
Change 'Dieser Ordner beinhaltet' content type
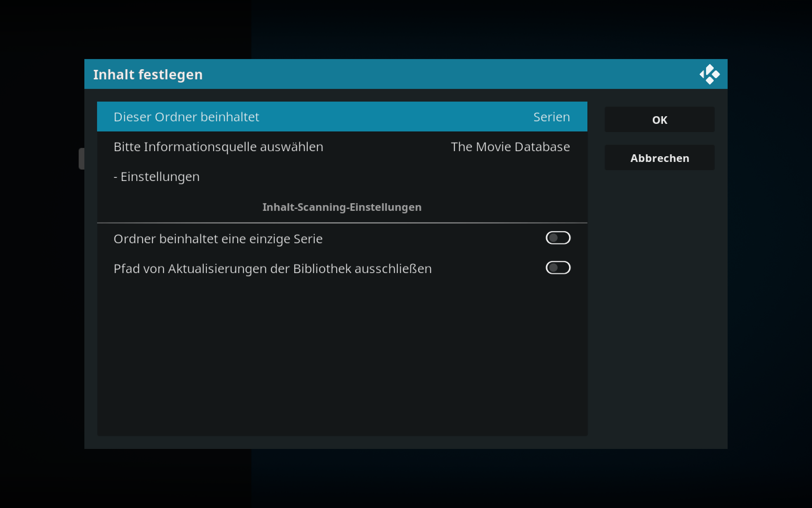pyautogui.click(x=342, y=117)
